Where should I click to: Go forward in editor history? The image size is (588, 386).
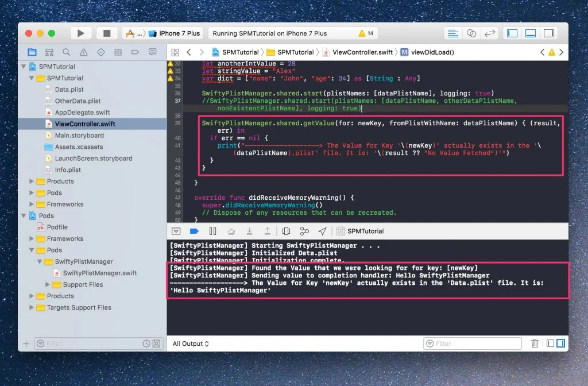202,52
